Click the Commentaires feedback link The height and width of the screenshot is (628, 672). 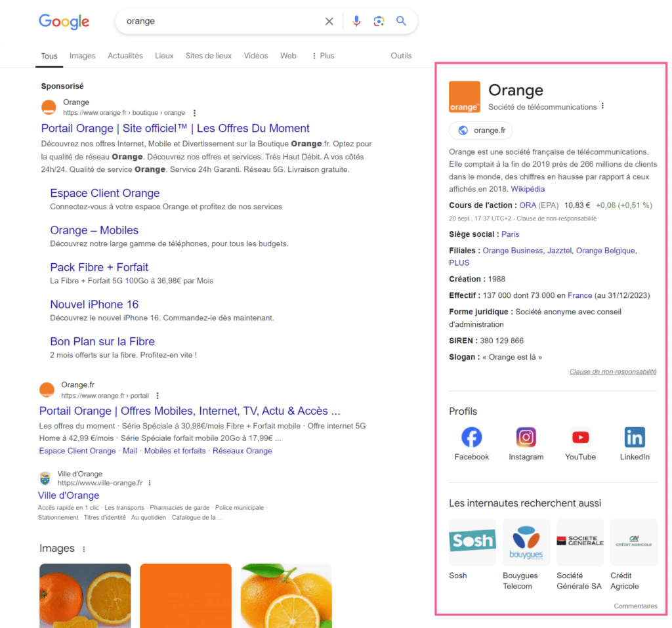pyautogui.click(x=635, y=606)
